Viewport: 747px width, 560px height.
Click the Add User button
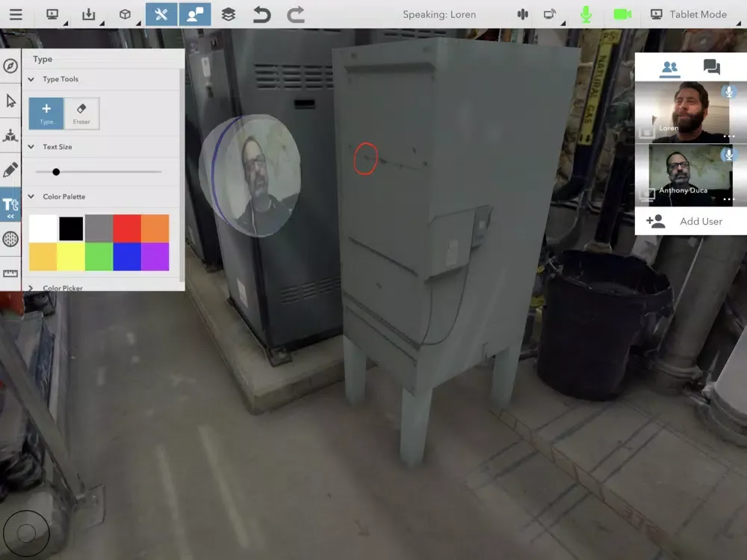tap(691, 221)
